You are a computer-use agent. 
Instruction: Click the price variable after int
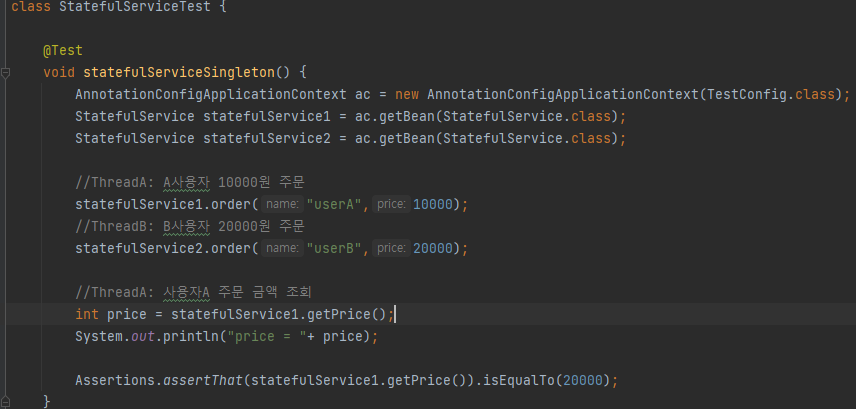[127, 315]
